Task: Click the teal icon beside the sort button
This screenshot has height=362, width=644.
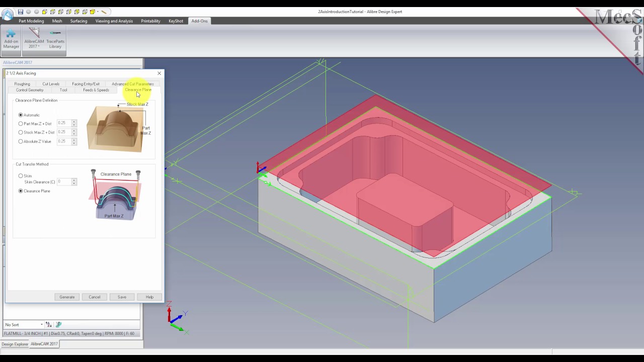Action: (x=58, y=324)
